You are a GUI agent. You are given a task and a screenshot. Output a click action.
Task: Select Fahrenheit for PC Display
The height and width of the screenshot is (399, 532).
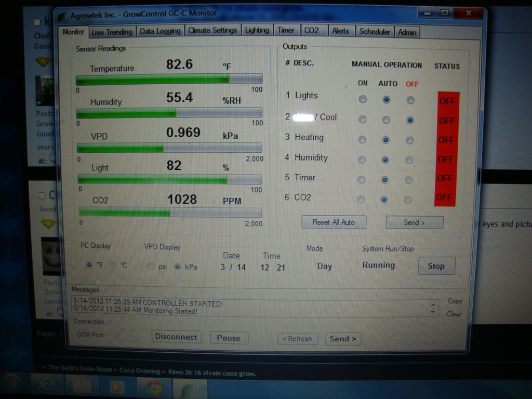pos(89,264)
